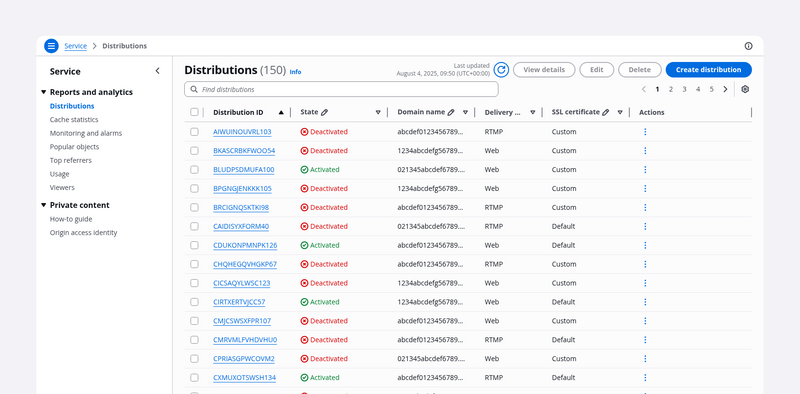This screenshot has width=800, height=394.
Task: Open the hamburger navigation menu icon
Action: [51, 46]
